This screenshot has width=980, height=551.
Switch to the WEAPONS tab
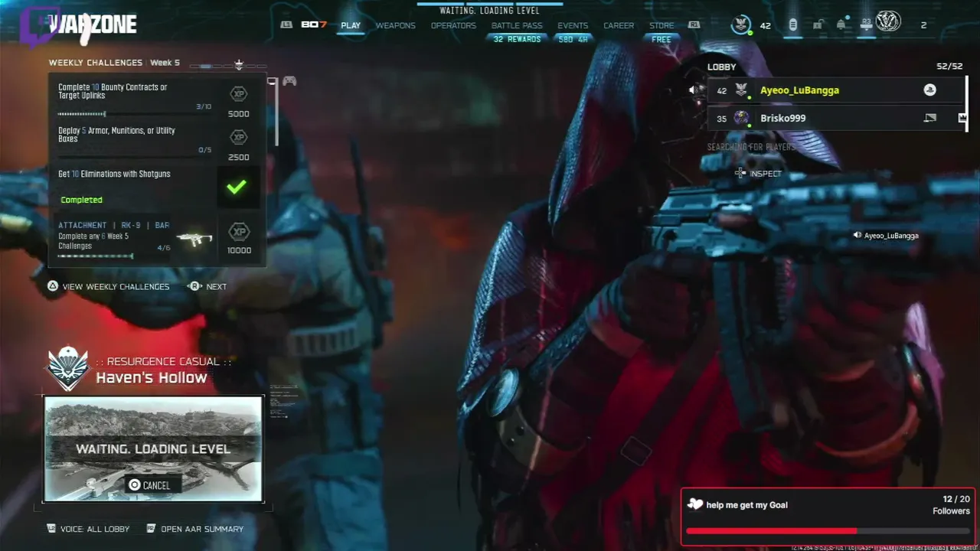click(x=395, y=25)
